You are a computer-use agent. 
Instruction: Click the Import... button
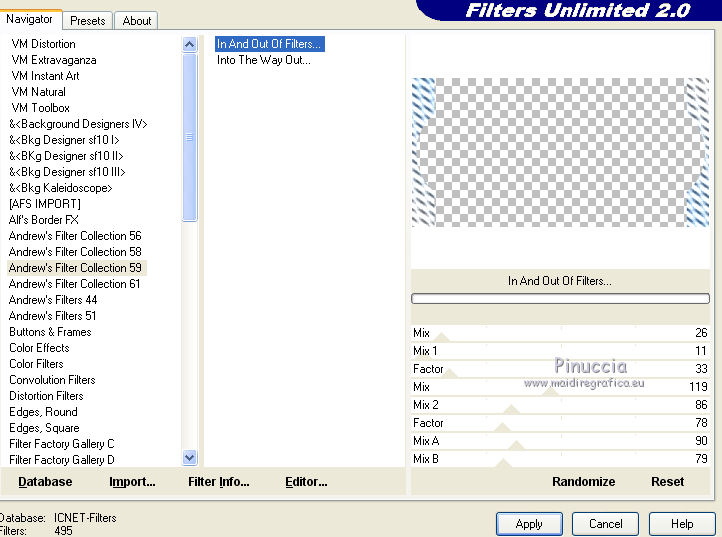pos(132,482)
